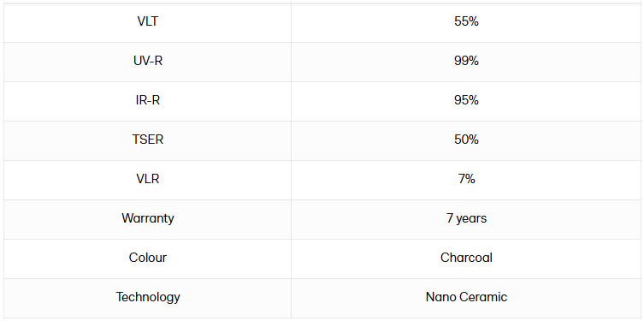This screenshot has height=321, width=644.
Task: Select the Charcoal colour value
Action: (x=466, y=258)
